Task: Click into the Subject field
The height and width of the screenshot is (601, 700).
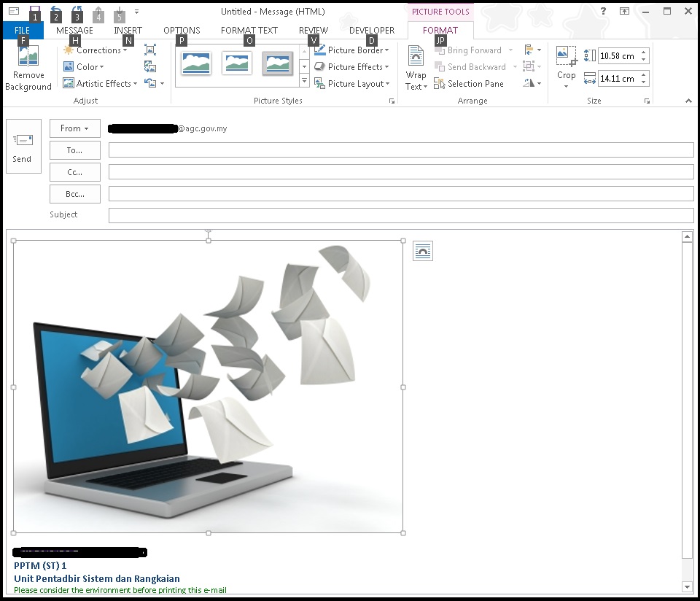Action: [x=400, y=216]
